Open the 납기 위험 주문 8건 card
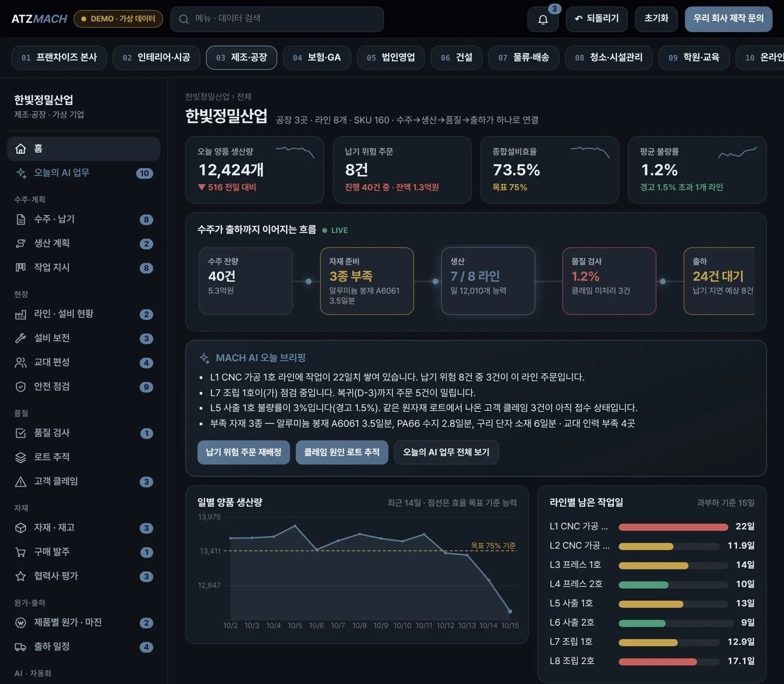This screenshot has width=784, height=684. [x=402, y=170]
